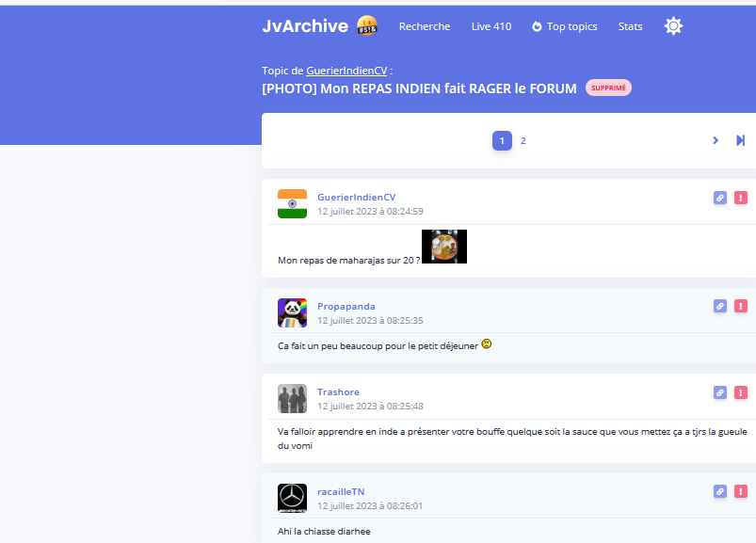Click the timestamp 12 juillet 2023 à 08:26:01
Screen dimensions: 756x543
[x=370, y=506]
